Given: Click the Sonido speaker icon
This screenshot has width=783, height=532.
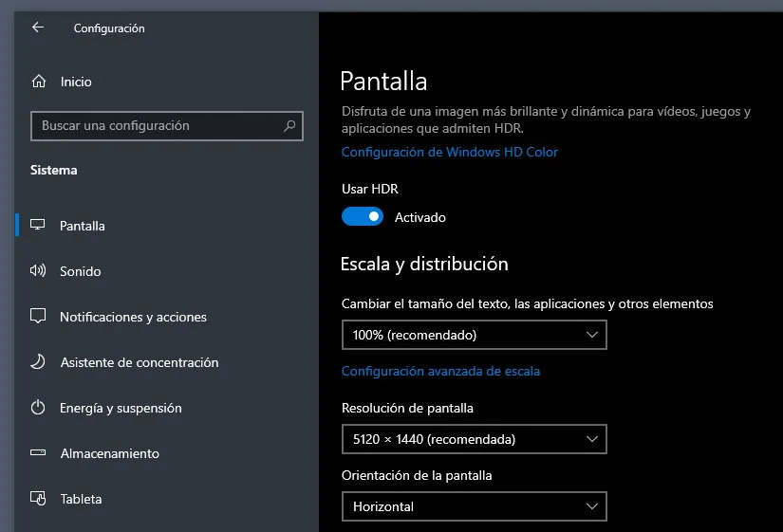Looking at the screenshot, I should tap(38, 270).
